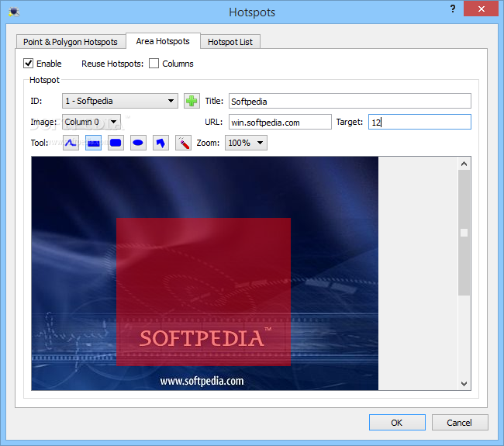Image resolution: width=504 pixels, height=446 pixels.
Task: Click the help question mark button
Action: [x=453, y=9]
